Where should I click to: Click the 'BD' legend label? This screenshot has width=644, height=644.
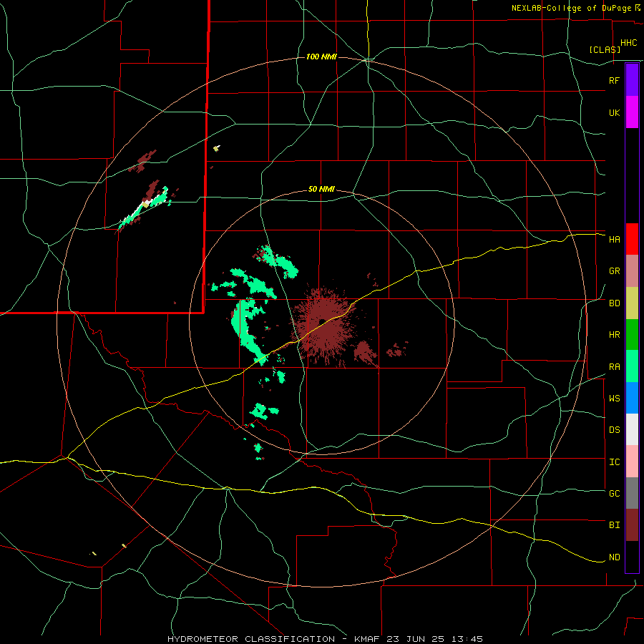(614, 303)
